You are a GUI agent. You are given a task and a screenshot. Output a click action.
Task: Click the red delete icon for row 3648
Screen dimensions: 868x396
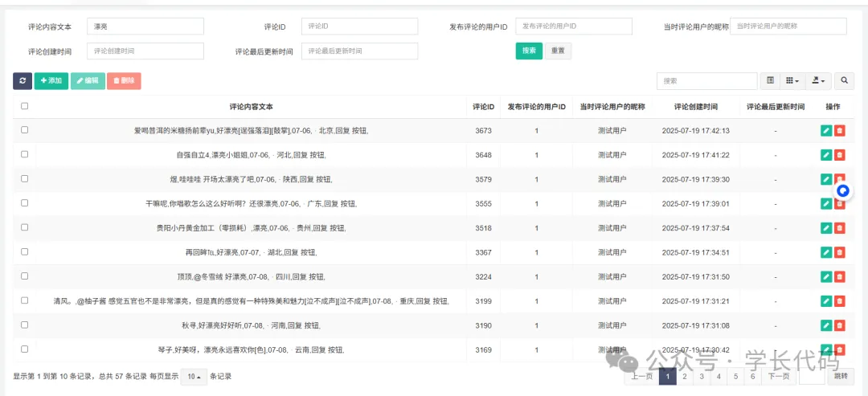[x=839, y=155]
